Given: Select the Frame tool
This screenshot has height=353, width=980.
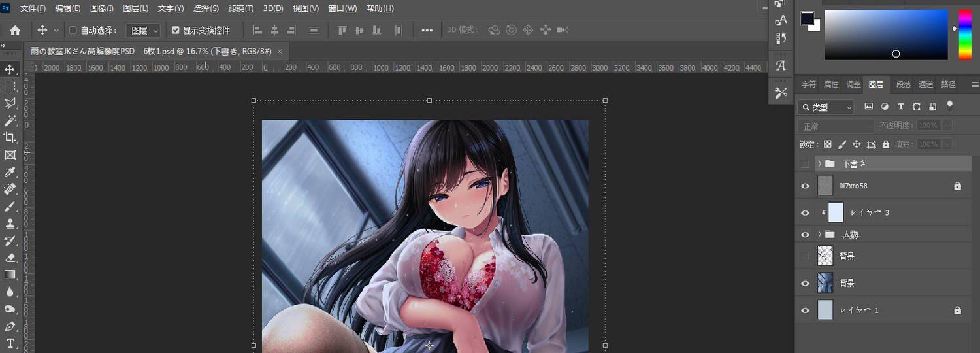Looking at the screenshot, I should click(10, 155).
